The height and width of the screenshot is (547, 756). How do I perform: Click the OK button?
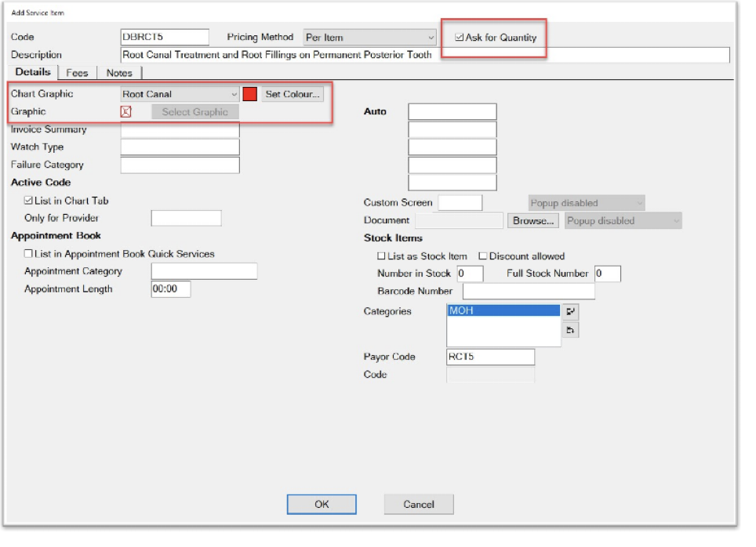tap(322, 504)
